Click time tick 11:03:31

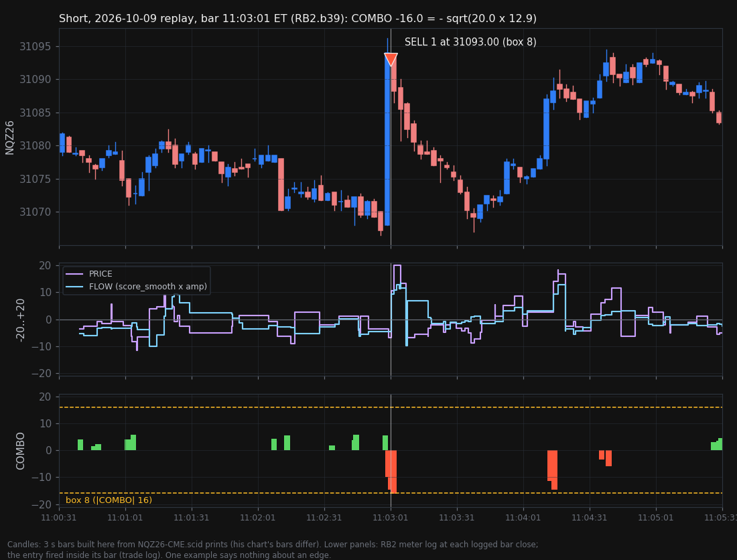click(x=457, y=518)
